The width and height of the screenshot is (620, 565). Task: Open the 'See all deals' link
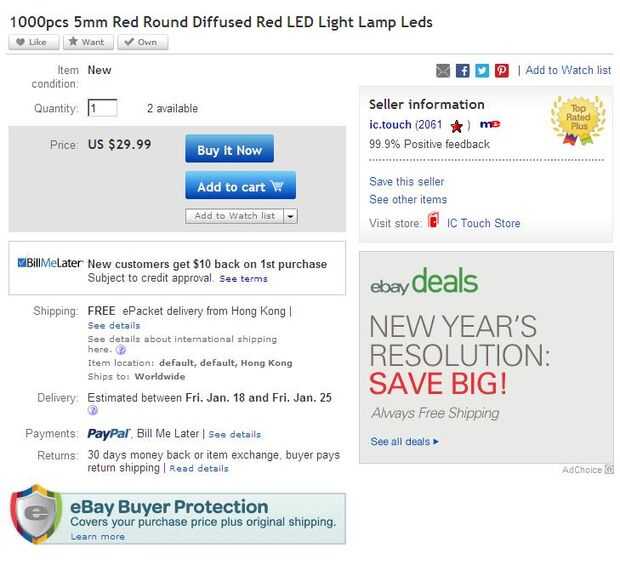(404, 441)
